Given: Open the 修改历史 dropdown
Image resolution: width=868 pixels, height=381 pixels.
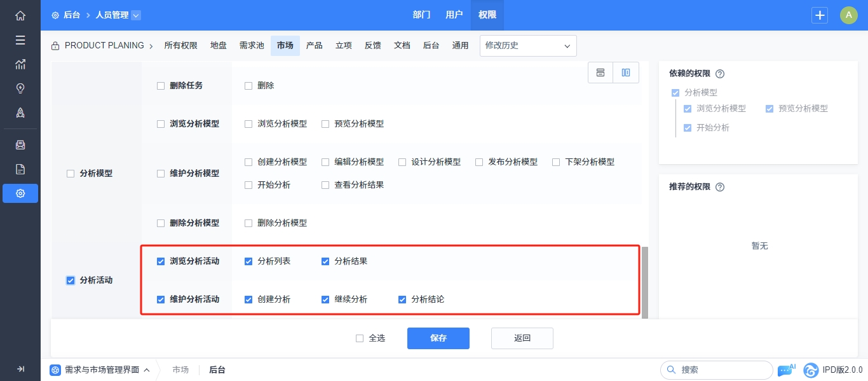Looking at the screenshot, I should pyautogui.click(x=527, y=46).
